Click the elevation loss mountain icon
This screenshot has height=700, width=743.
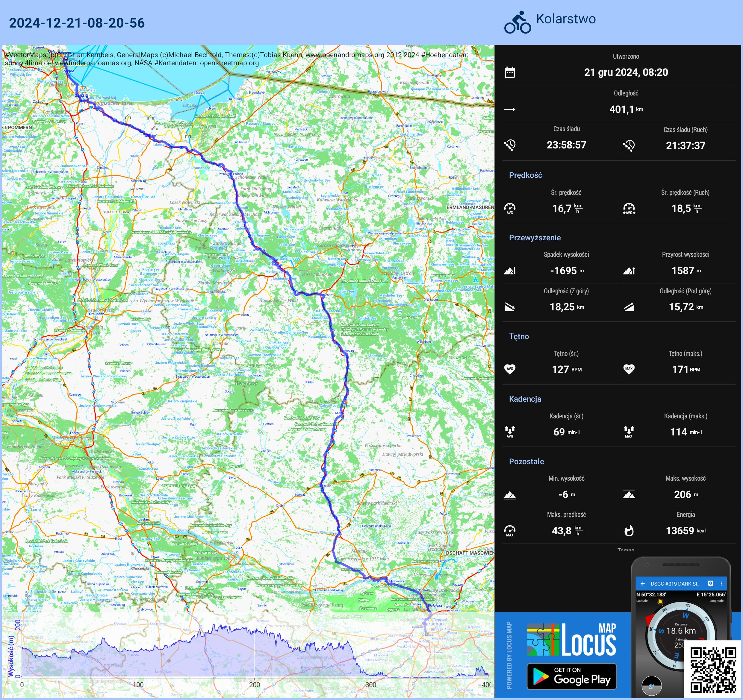tap(510, 271)
